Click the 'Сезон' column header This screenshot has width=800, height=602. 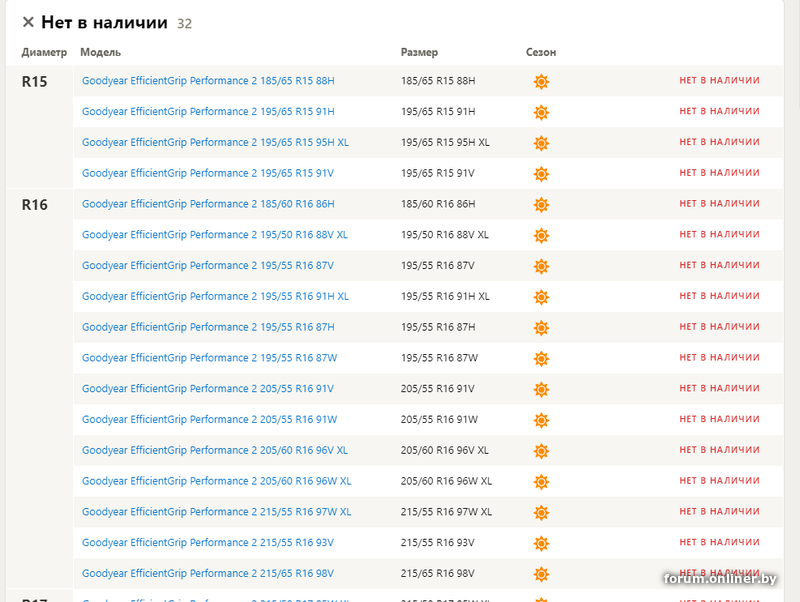[541, 52]
